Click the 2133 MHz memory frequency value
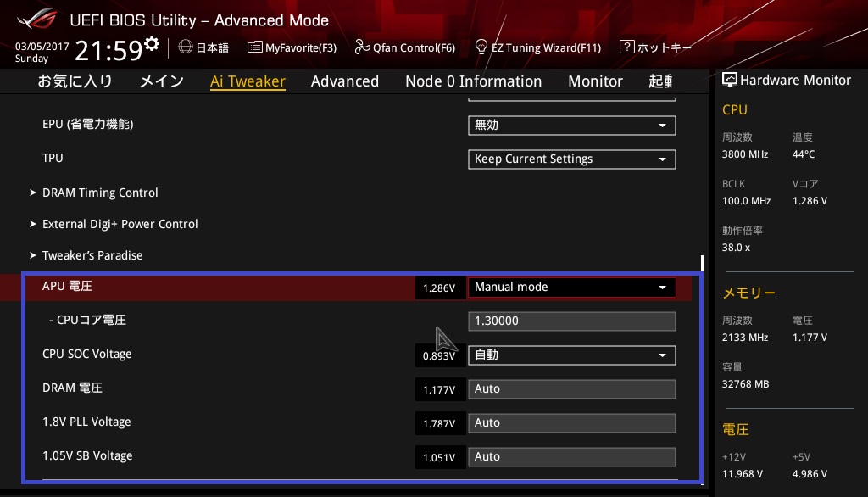 click(745, 338)
